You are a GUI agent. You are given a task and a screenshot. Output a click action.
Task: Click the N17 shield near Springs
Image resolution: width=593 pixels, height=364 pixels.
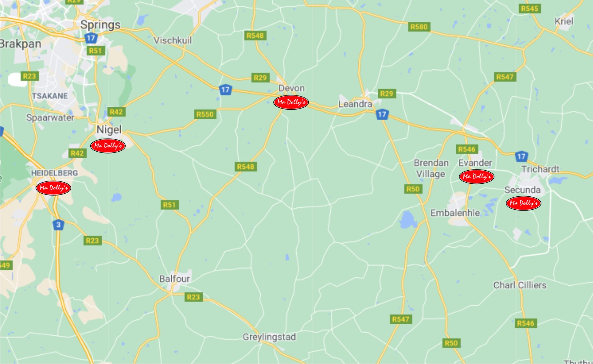coord(91,38)
